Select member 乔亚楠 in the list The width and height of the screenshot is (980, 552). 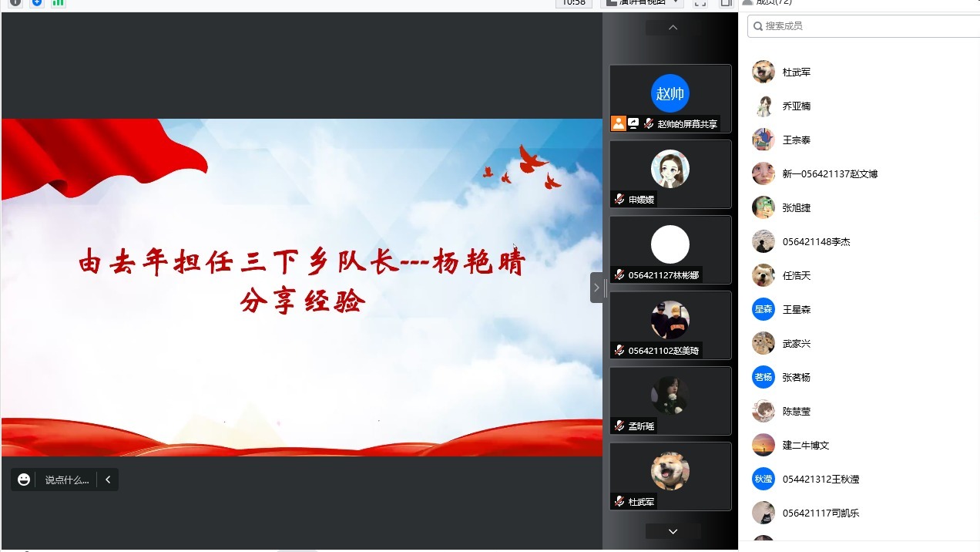point(797,106)
